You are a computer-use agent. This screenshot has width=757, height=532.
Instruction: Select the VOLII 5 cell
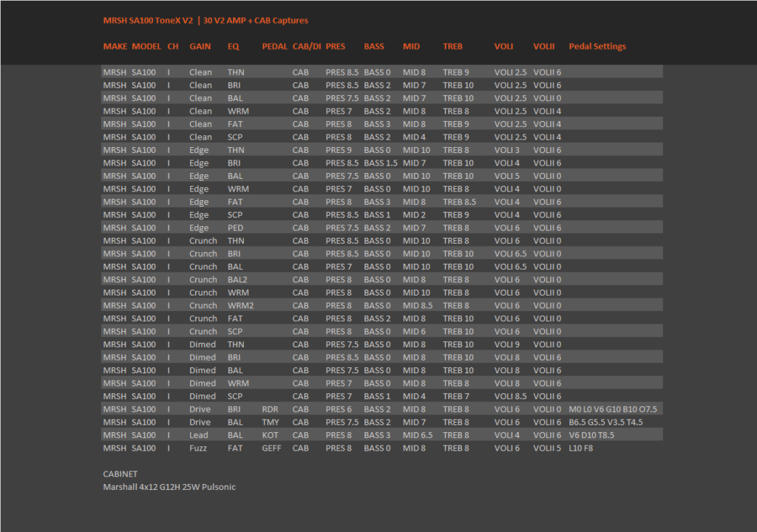547,449
